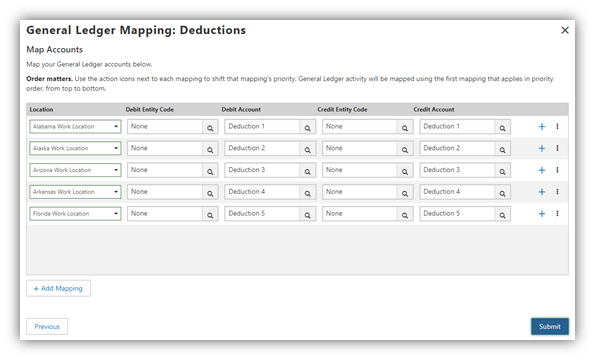The height and width of the screenshot is (360, 595).
Task: Close the General Ledger Mapping dialog
Action: click(565, 30)
